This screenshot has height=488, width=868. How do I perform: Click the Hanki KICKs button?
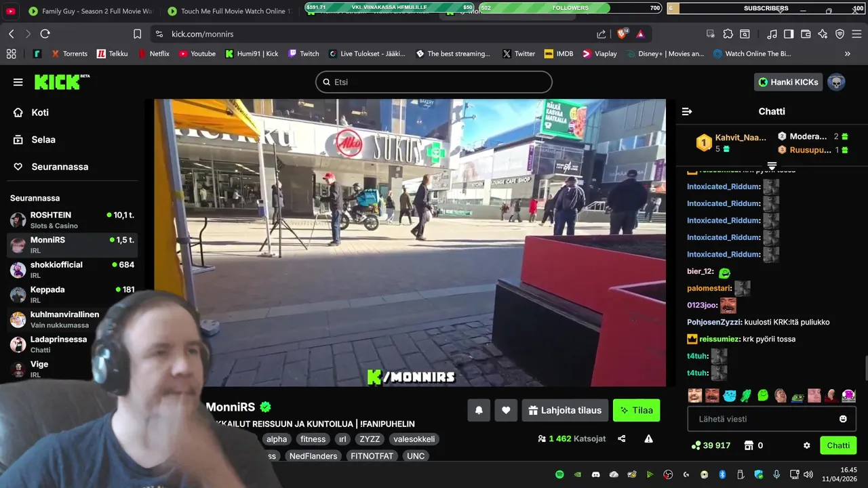(x=788, y=82)
